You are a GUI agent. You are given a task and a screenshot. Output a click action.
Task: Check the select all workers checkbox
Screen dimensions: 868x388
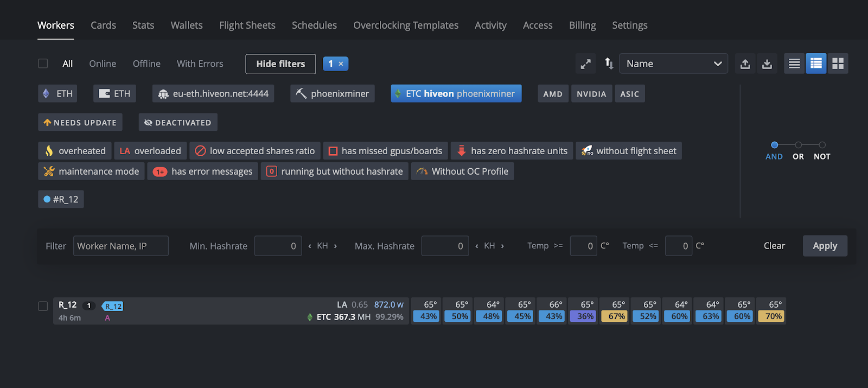[43, 63]
